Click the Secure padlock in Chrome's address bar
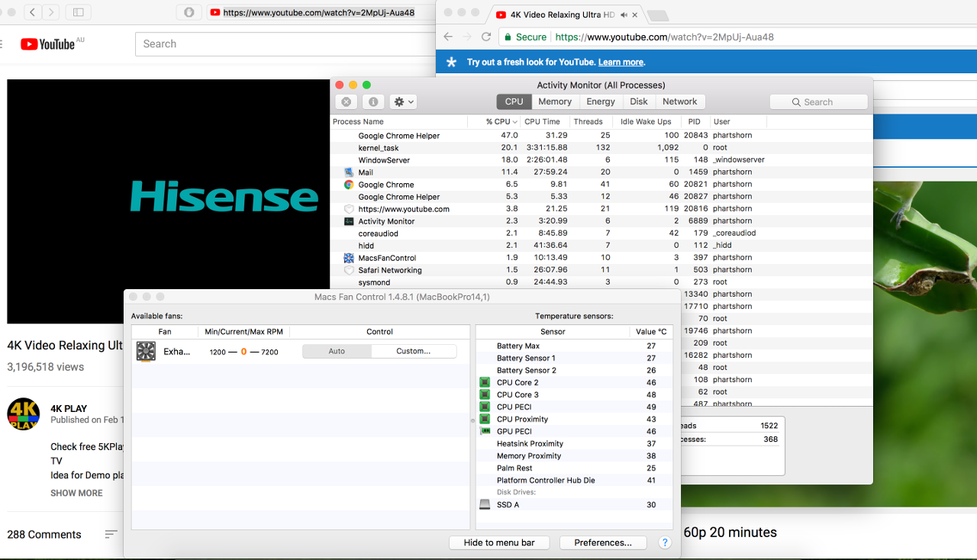Viewport: 977px width, 560px height. [x=507, y=37]
